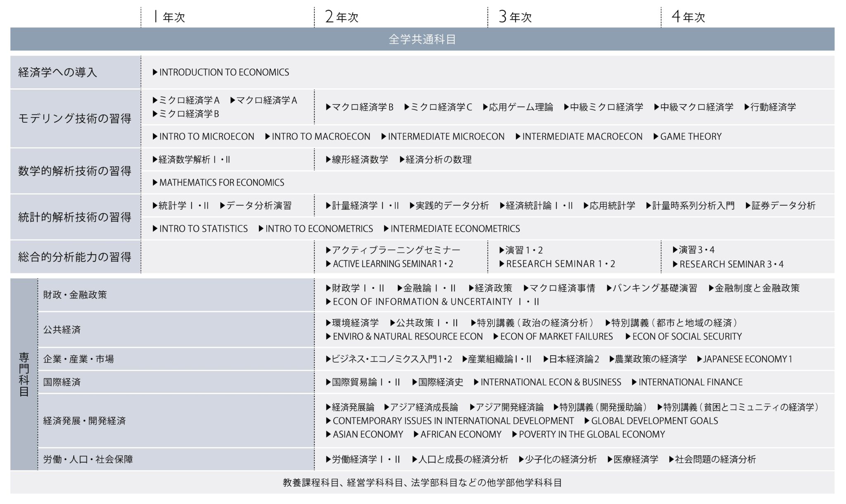Click INTRO TO ECONOMETRICS course
Screen dimensions: 846x504
pyautogui.click(x=316, y=229)
